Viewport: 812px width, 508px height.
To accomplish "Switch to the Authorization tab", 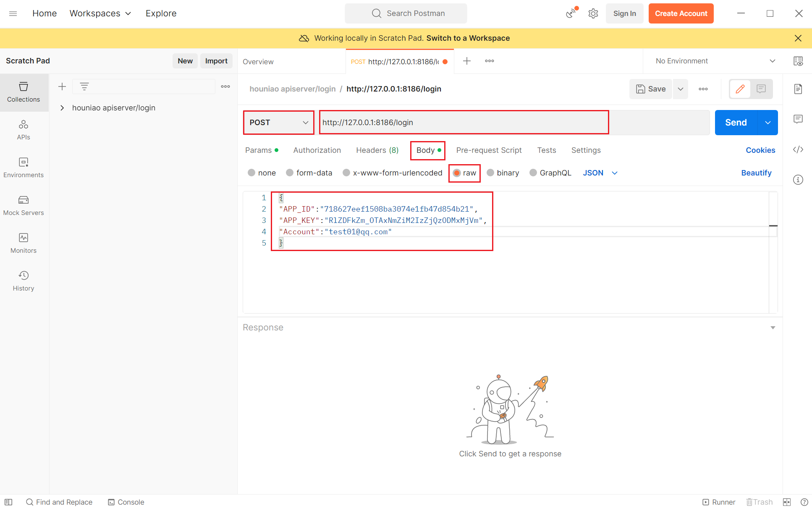I will pyautogui.click(x=317, y=150).
